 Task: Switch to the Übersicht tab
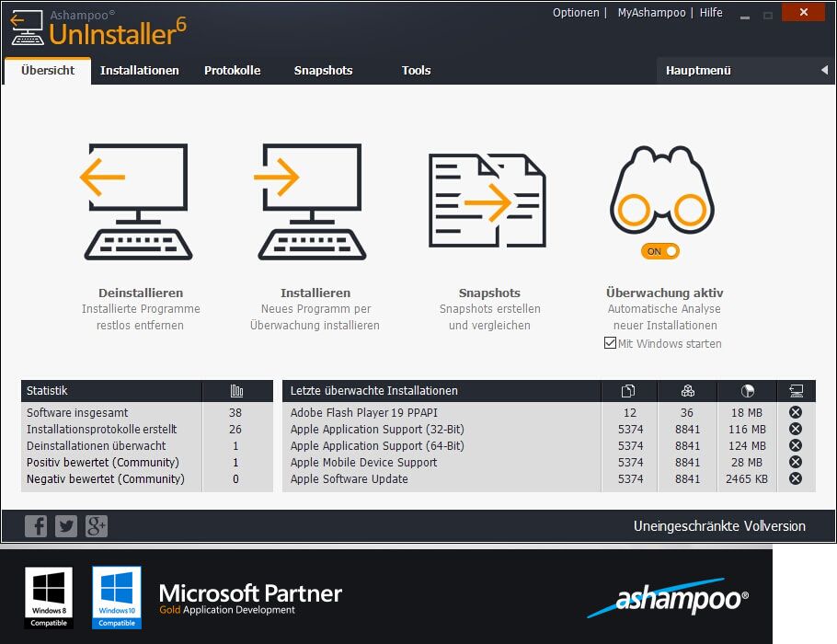point(48,71)
